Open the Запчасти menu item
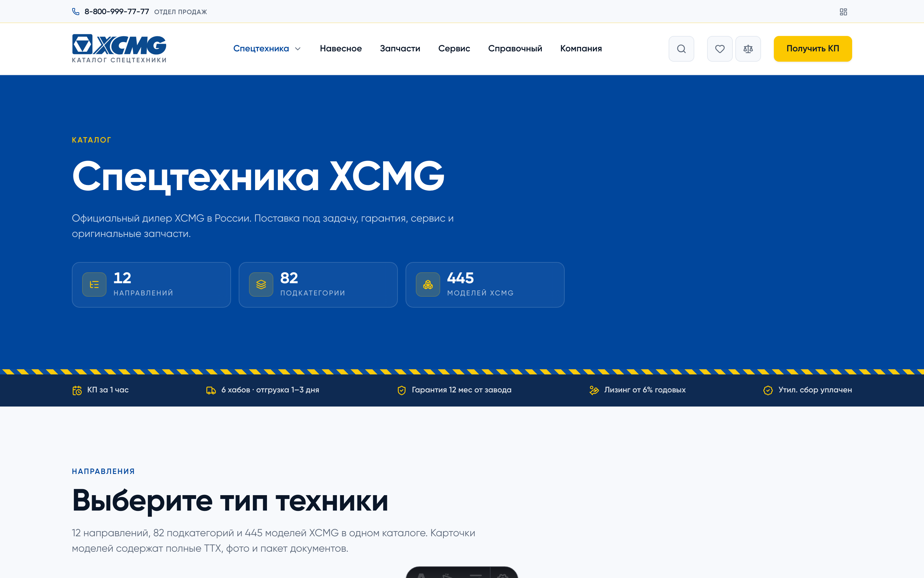The height and width of the screenshot is (578, 924). pyautogui.click(x=400, y=48)
